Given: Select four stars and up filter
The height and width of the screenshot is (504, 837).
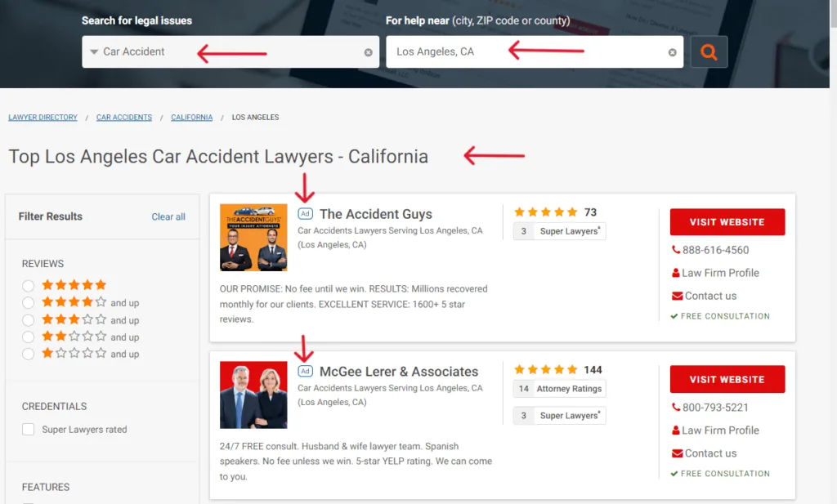Looking at the screenshot, I should pyautogui.click(x=29, y=302).
